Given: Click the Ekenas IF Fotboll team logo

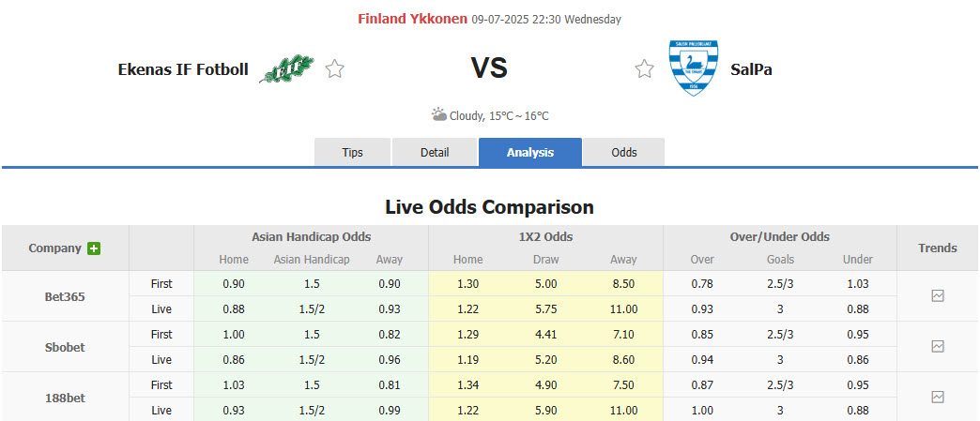Looking at the screenshot, I should coord(286,68).
